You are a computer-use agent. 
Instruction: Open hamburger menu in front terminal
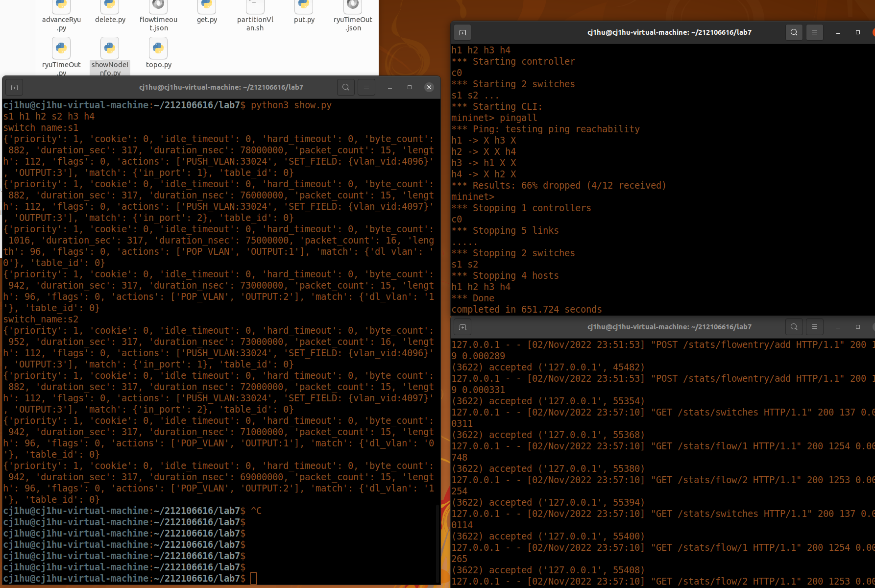366,87
